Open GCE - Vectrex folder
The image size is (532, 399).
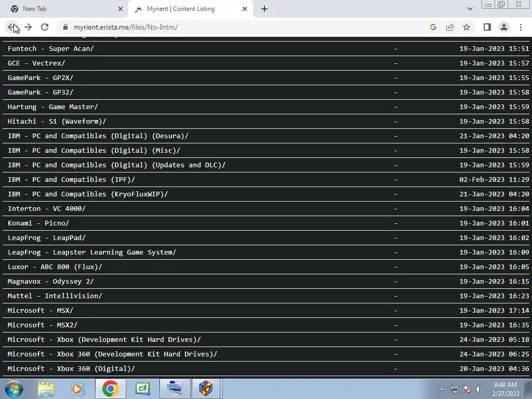[x=36, y=63]
